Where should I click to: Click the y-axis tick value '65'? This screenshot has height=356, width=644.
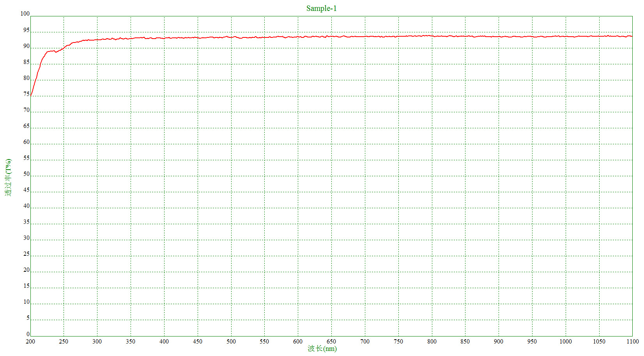[x=27, y=126]
